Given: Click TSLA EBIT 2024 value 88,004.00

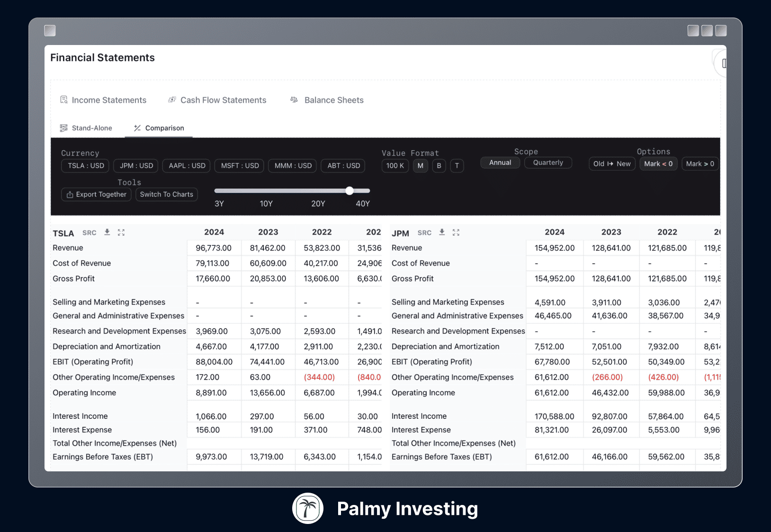Looking at the screenshot, I should [x=214, y=362].
